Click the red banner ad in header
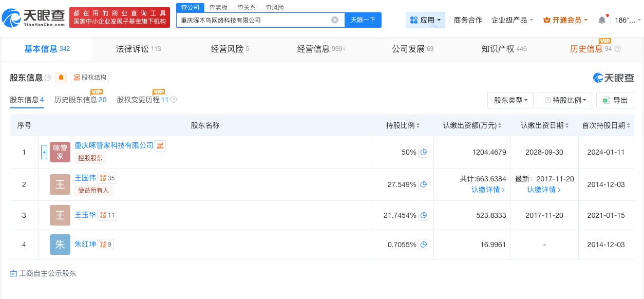Viewport: 644px width, 299px height. tap(120, 17)
